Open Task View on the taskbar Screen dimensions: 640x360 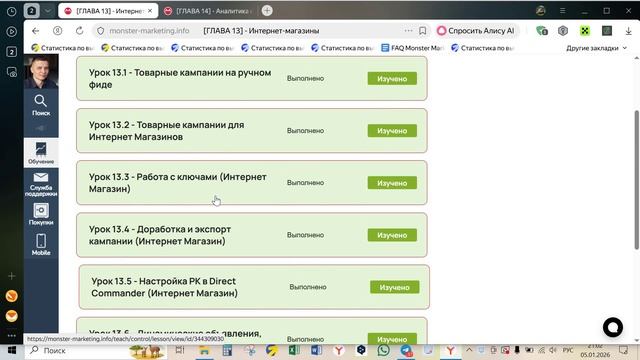(x=180, y=350)
